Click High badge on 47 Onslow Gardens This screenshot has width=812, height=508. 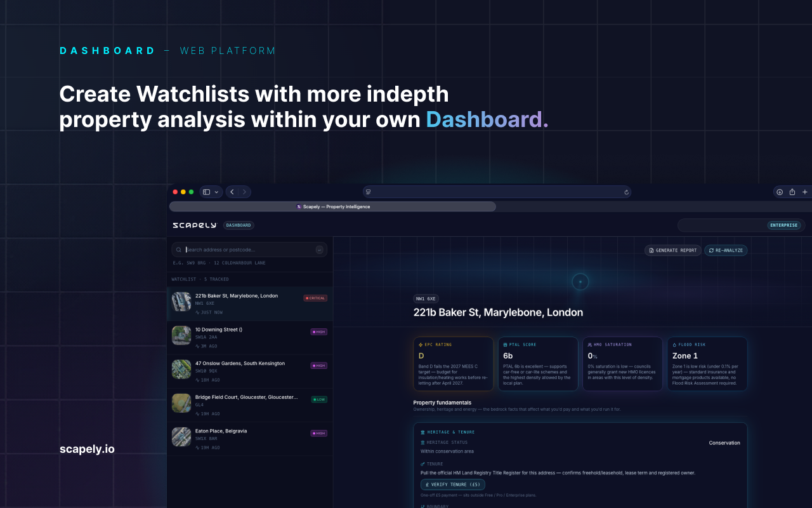tap(318, 365)
